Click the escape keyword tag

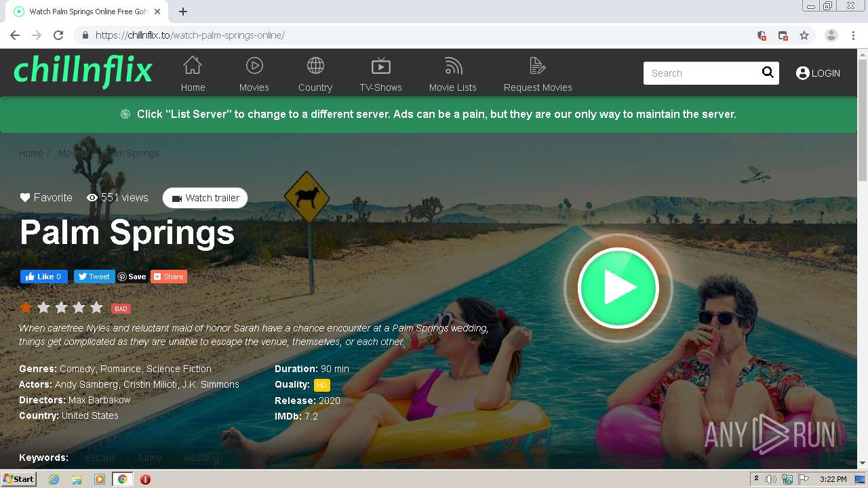pyautogui.click(x=100, y=457)
